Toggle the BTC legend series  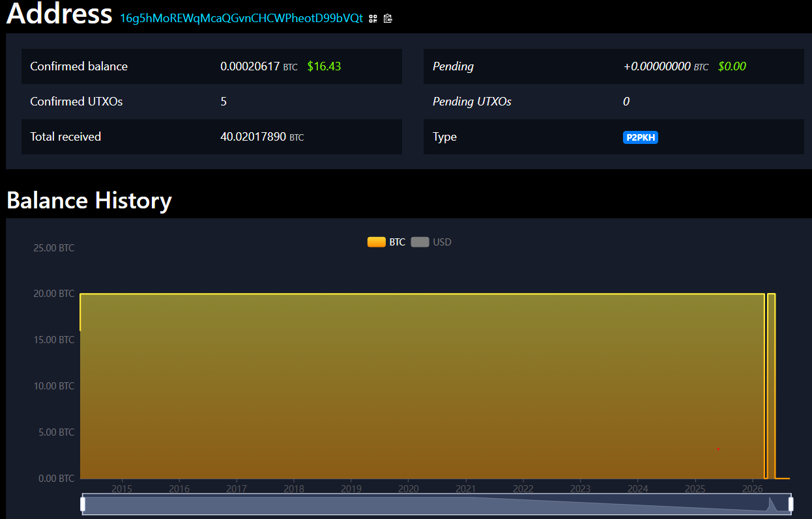[x=386, y=242]
